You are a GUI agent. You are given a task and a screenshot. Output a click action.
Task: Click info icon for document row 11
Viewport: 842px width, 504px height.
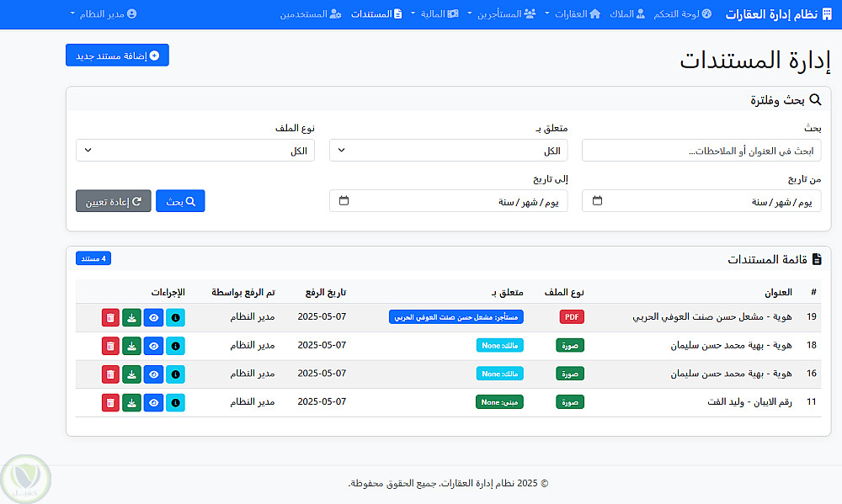175,402
